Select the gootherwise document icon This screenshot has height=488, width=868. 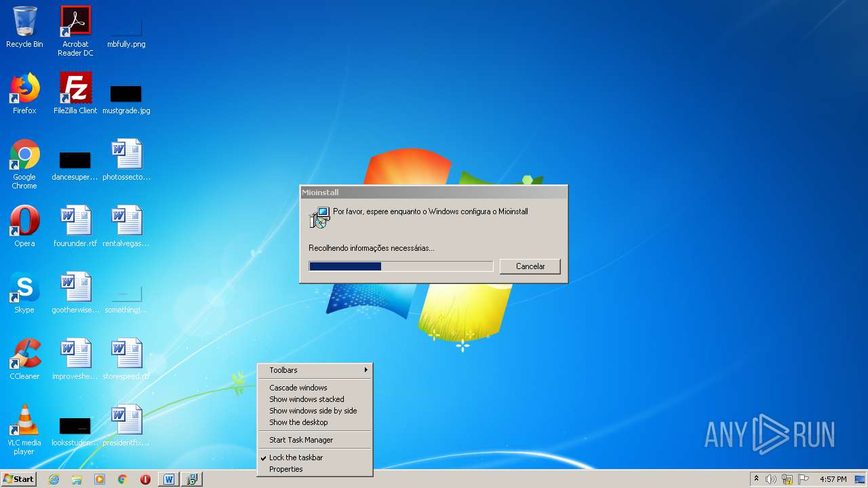75,293
